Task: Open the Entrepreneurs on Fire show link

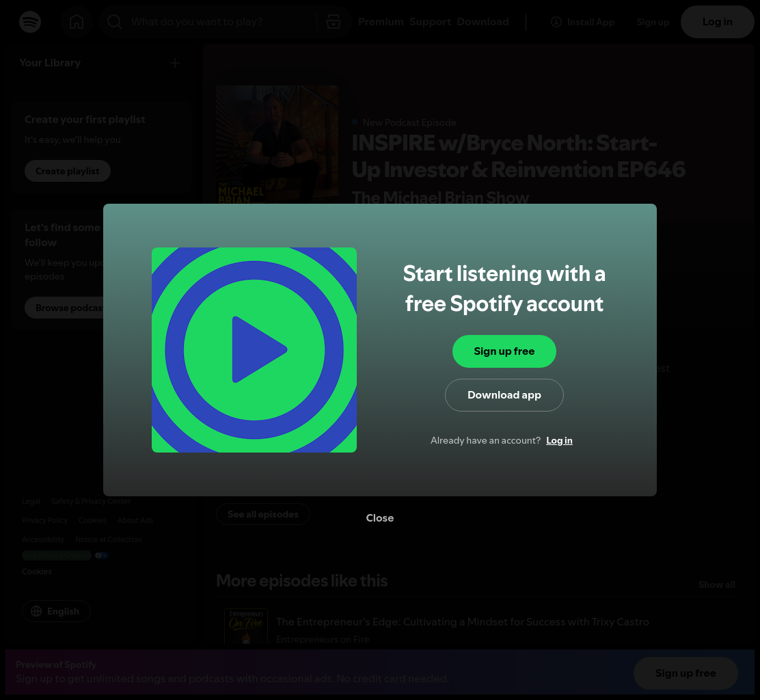Action: (x=323, y=639)
